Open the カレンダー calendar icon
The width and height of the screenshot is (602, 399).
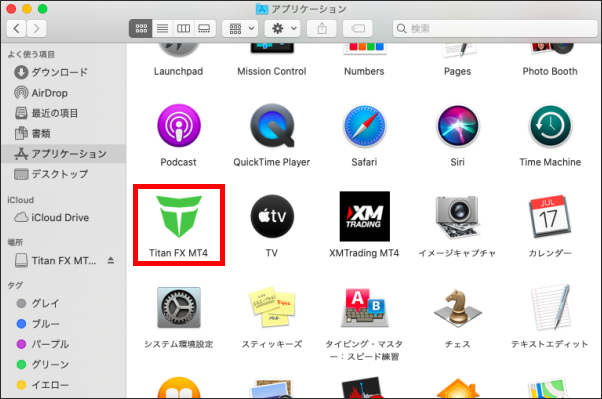(x=550, y=216)
